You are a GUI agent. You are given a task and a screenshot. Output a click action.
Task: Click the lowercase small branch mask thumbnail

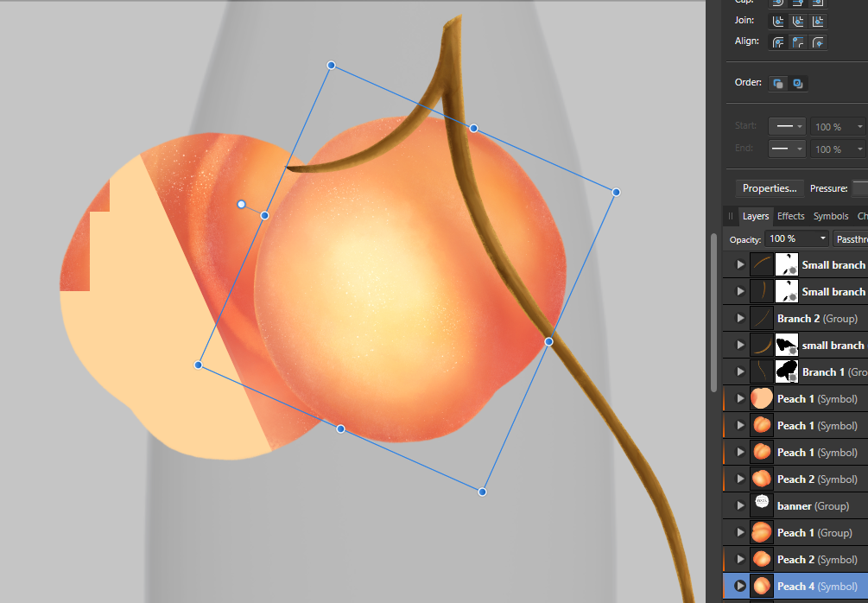(787, 345)
